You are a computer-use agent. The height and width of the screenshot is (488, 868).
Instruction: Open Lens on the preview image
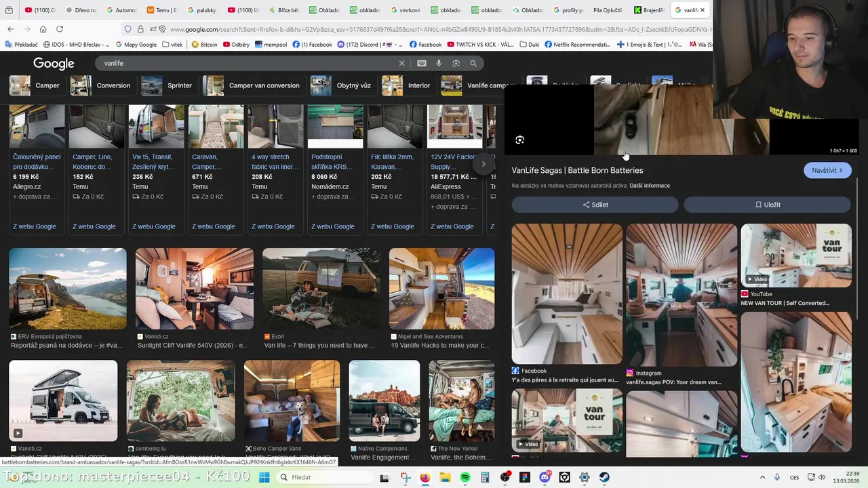[x=519, y=140]
